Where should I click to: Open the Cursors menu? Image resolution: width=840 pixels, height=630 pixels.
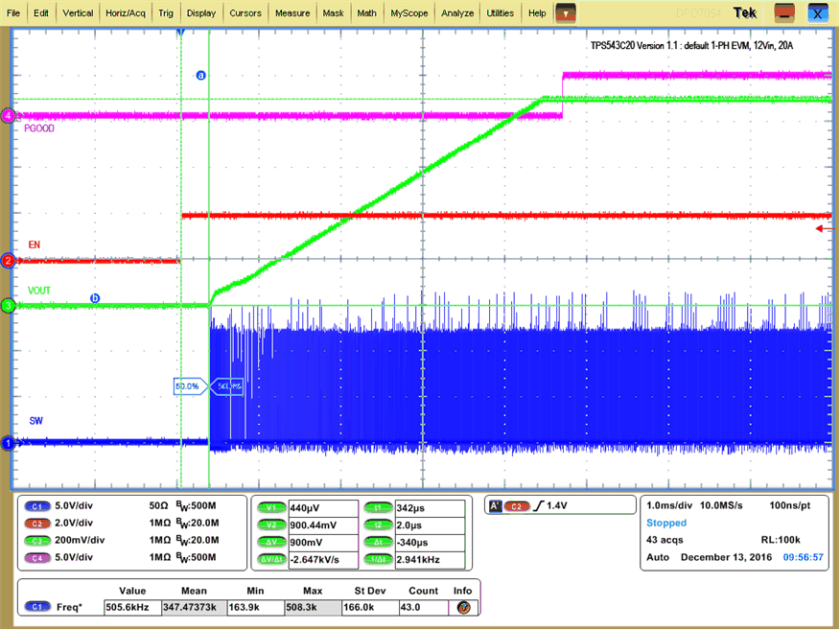245,12
